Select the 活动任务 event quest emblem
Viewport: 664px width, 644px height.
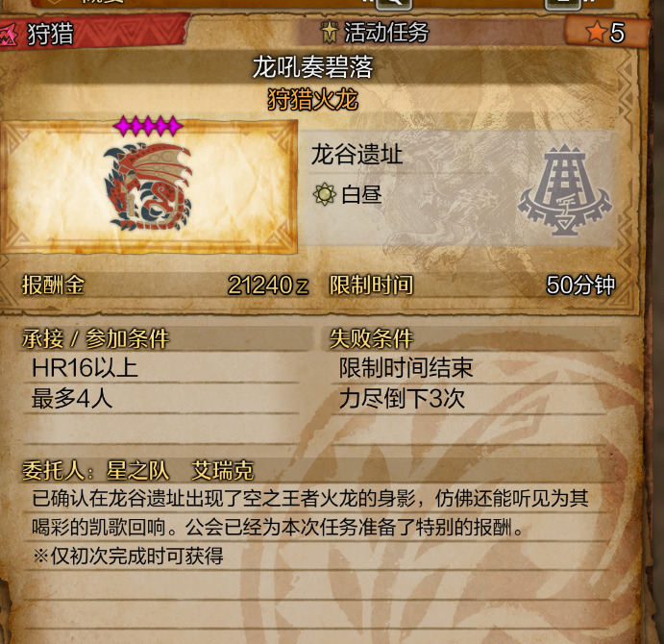[329, 33]
